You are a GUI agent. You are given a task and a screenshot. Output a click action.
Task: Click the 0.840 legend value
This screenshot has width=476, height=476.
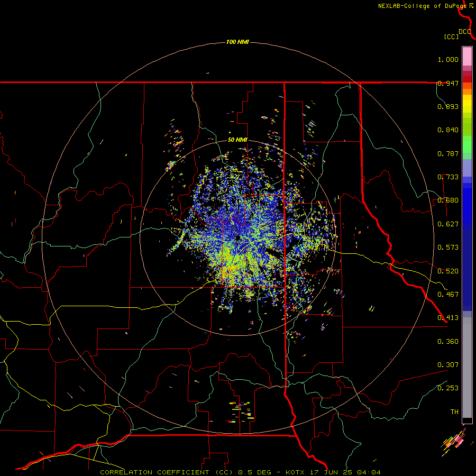448,130
